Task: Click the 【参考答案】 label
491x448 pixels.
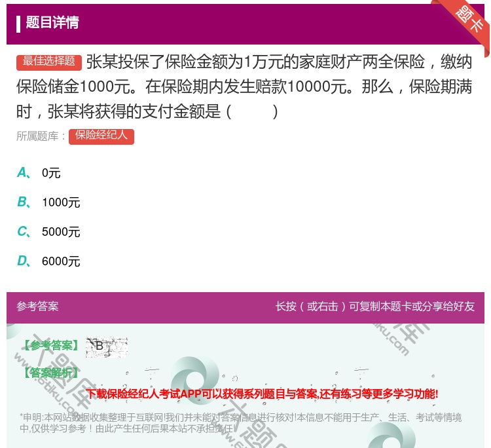Action: [50, 346]
